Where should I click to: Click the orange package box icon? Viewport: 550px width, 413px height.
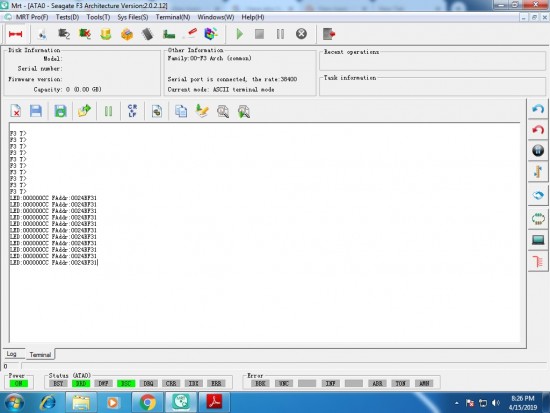coord(127,34)
